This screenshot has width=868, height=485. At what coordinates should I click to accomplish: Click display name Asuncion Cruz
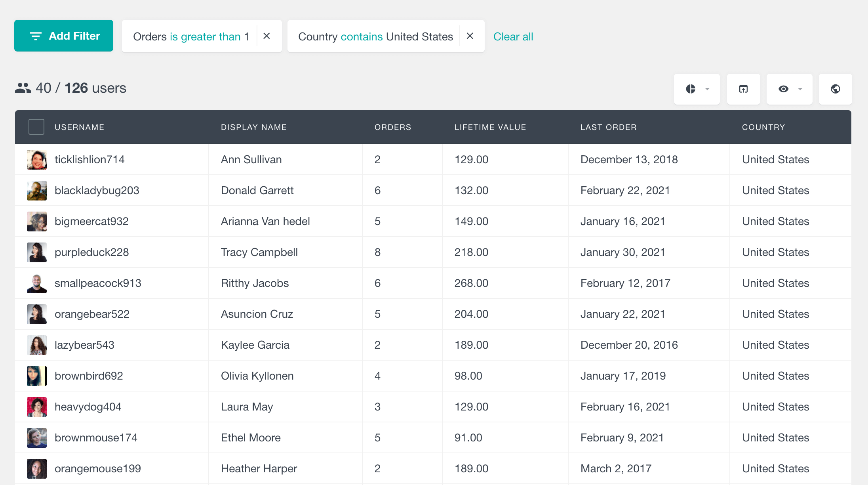(257, 314)
